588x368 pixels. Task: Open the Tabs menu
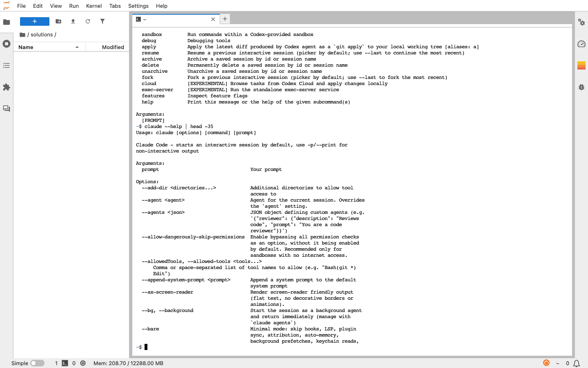pyautogui.click(x=115, y=6)
